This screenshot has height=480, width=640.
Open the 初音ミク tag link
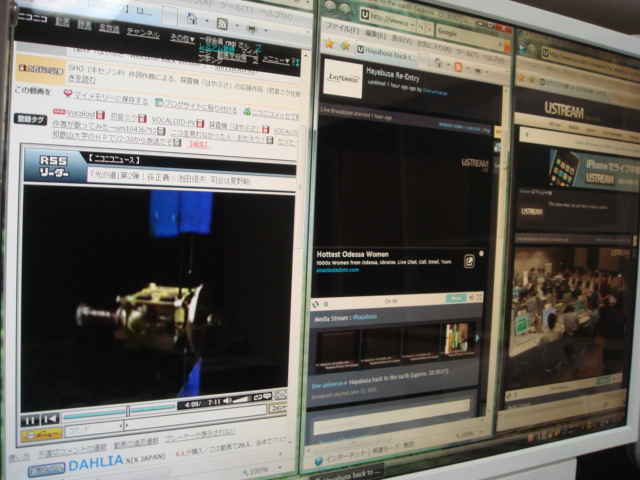coord(124,117)
